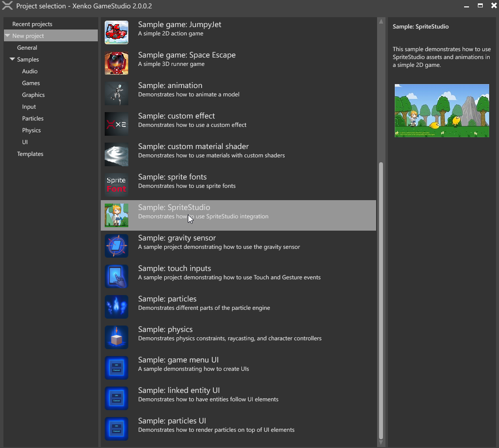Click the Xenko logo in title bar

pyautogui.click(x=7, y=6)
